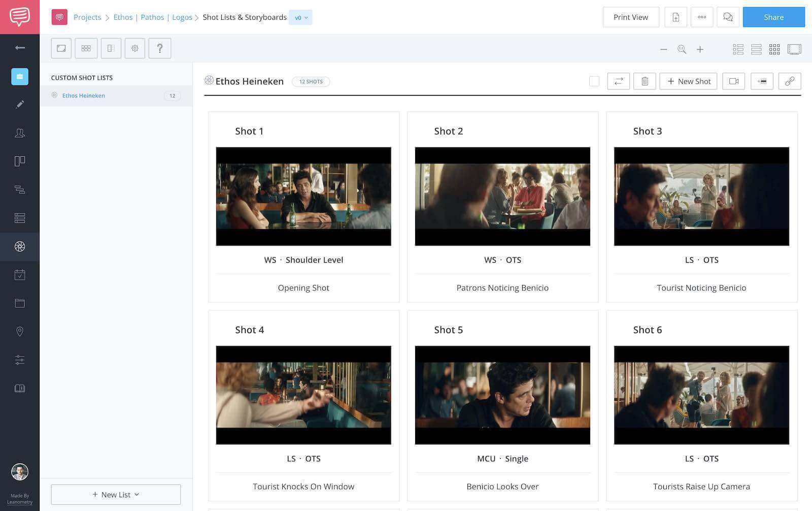Click the swap arrows reorder button
The height and width of the screenshot is (511, 812).
[x=619, y=81]
